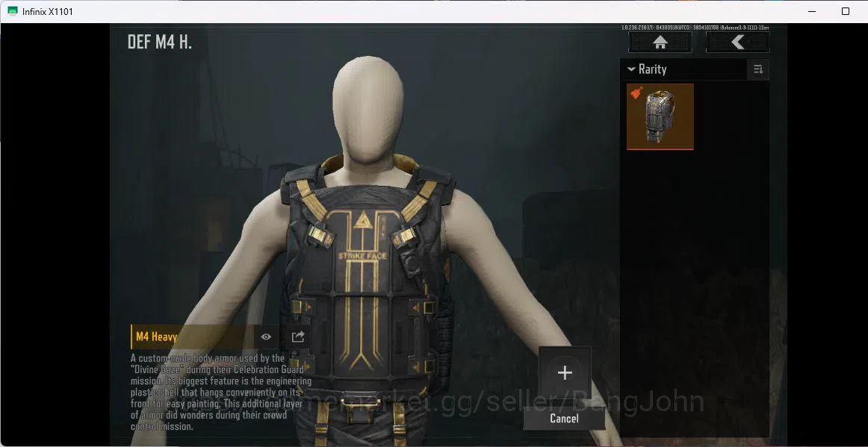The width and height of the screenshot is (868, 447).
Task: Click the DEF M4 H. title
Action: 159,42
